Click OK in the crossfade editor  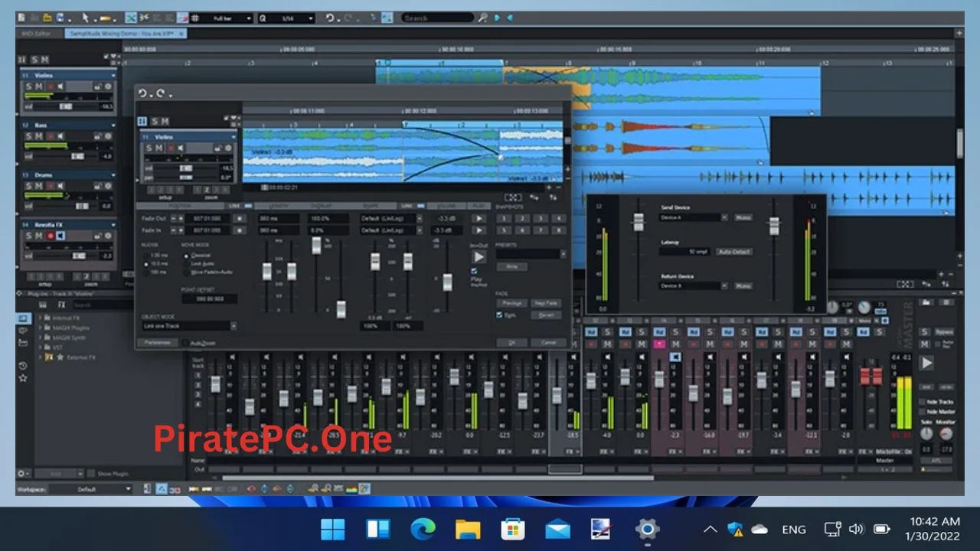511,342
